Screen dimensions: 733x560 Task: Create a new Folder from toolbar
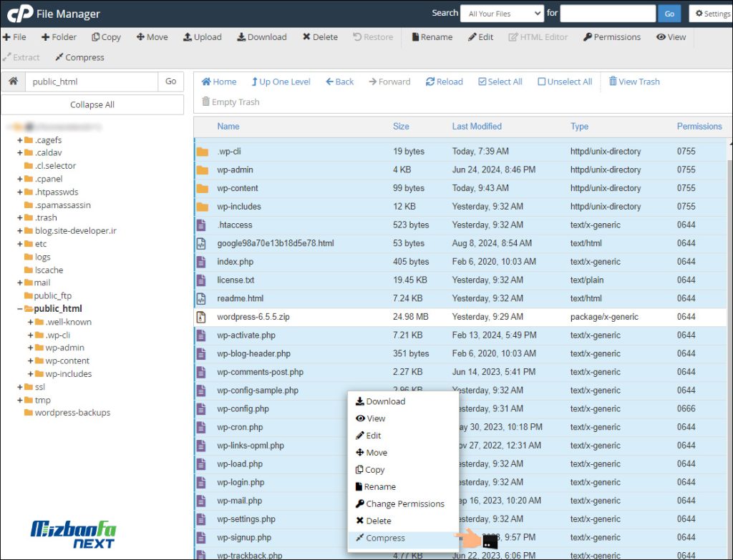(x=59, y=37)
